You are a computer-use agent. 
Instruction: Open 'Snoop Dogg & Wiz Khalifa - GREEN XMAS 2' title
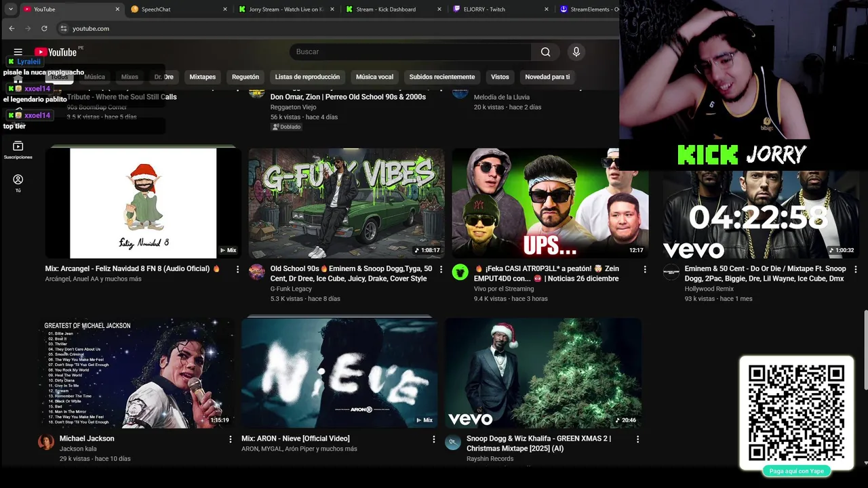coord(538,444)
